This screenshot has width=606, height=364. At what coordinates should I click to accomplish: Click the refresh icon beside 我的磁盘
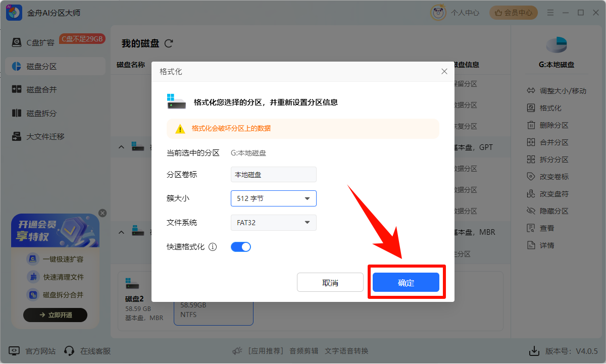coord(169,44)
